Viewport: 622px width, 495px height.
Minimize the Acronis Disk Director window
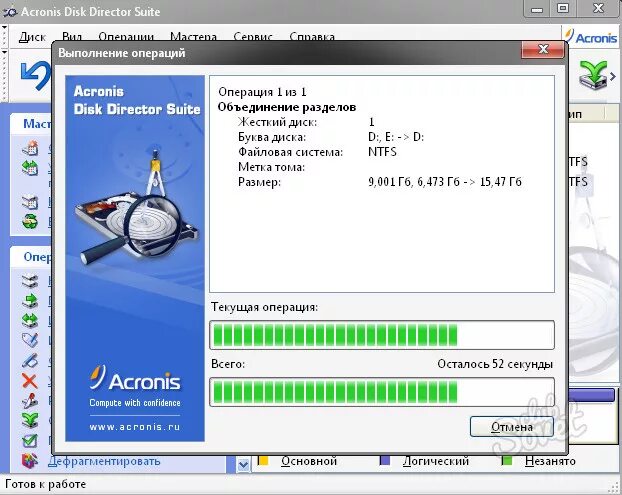click(x=537, y=9)
